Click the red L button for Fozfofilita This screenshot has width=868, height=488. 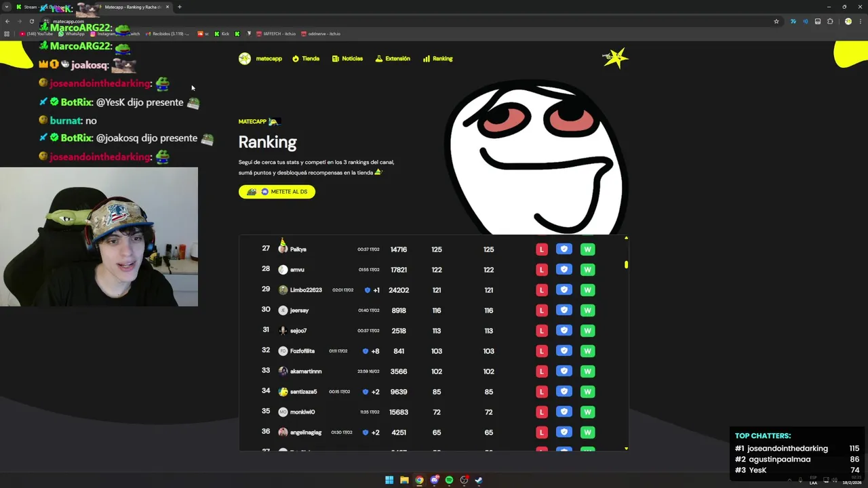[541, 351]
